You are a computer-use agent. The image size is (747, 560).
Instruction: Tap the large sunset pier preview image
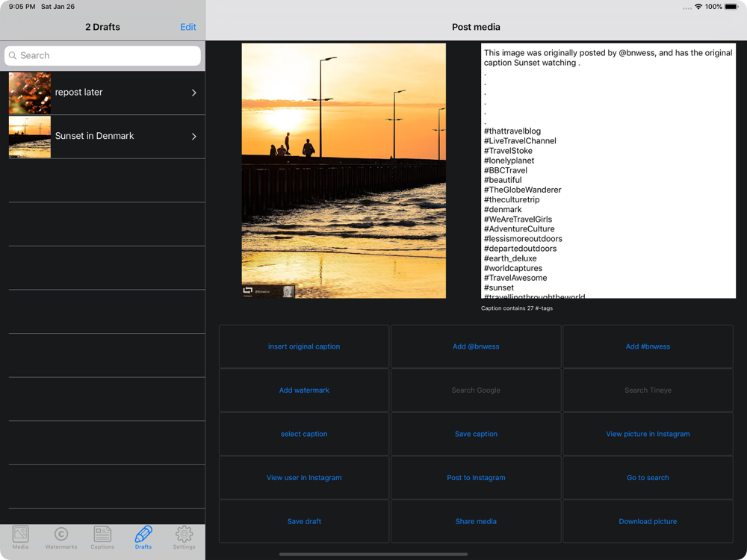pyautogui.click(x=344, y=171)
